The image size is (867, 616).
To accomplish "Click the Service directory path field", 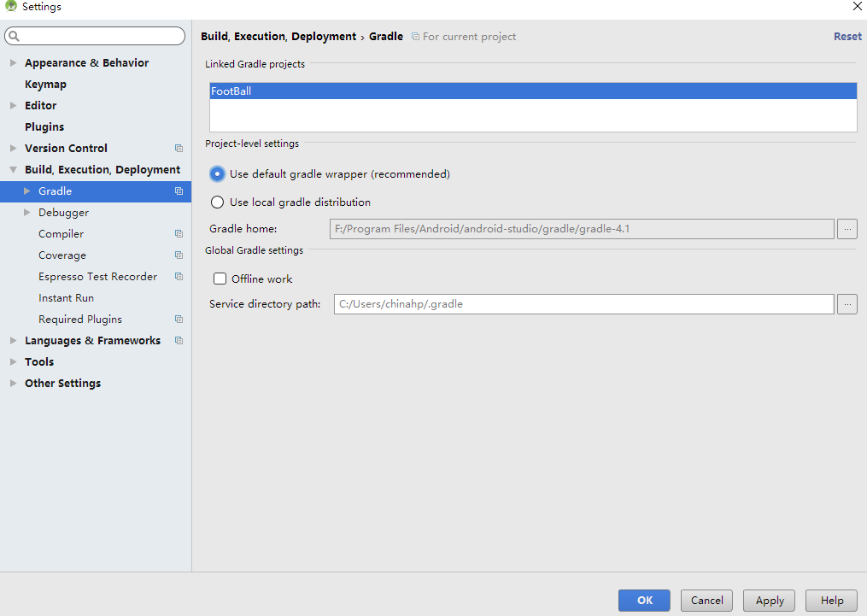I will (x=584, y=304).
